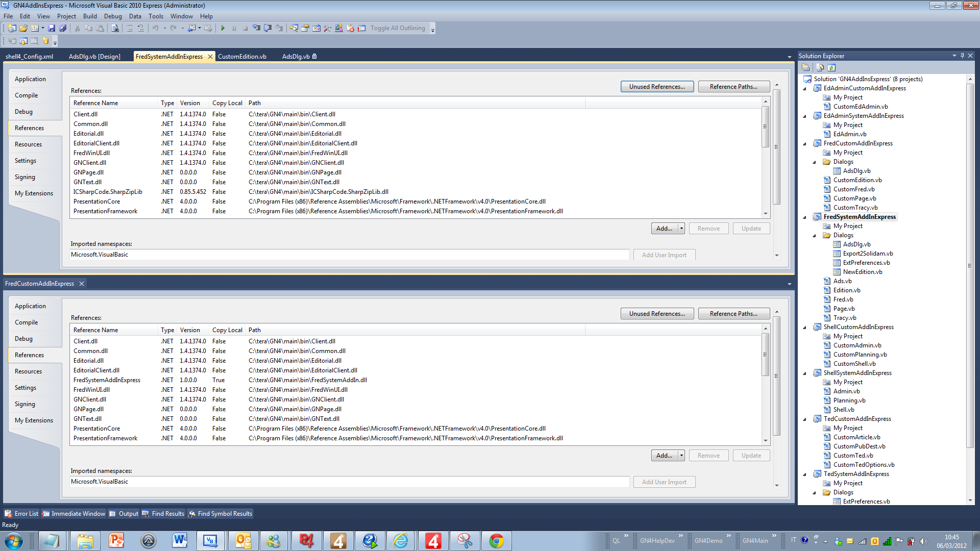The image size is (980, 551).
Task: Click the Start Debugging play icon
Action: point(223,28)
